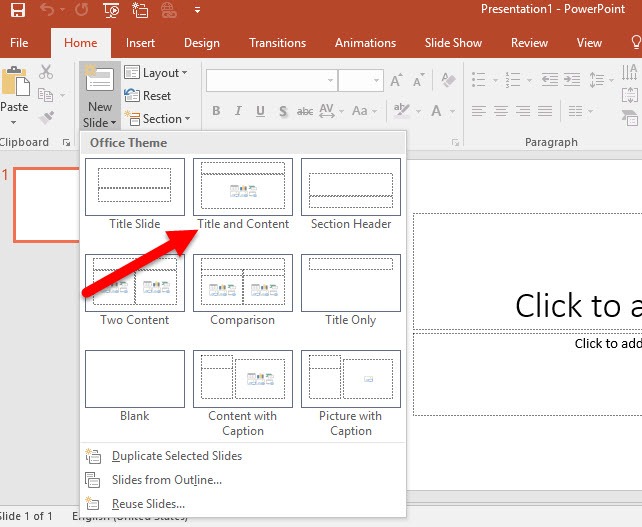The image size is (642, 527).
Task: Open the font name combo box
Action: 272,80
